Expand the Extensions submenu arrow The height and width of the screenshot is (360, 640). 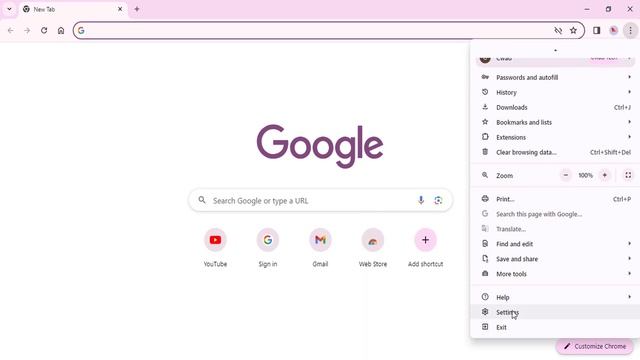tap(629, 137)
